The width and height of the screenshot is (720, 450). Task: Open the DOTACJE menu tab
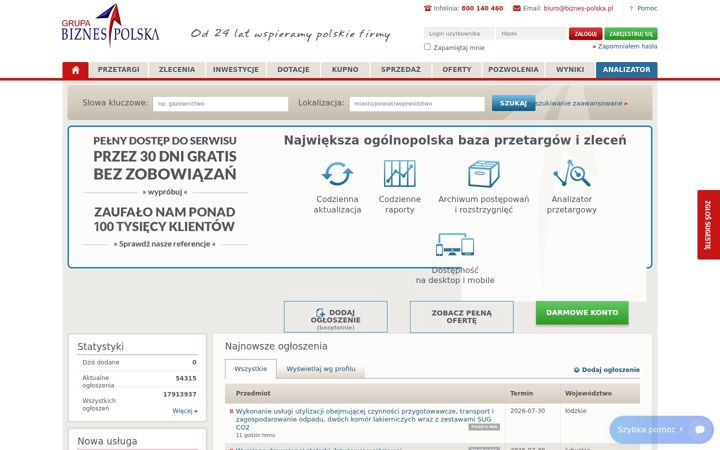(293, 70)
